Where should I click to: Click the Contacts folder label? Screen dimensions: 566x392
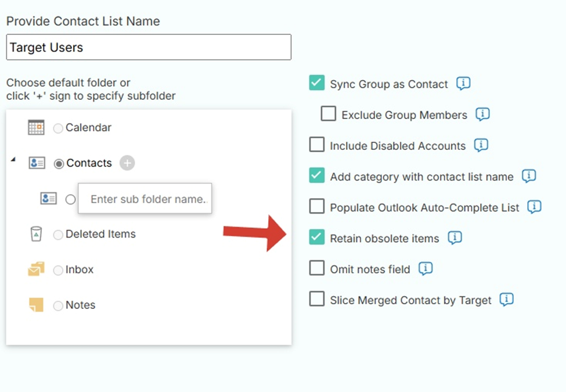89,163
